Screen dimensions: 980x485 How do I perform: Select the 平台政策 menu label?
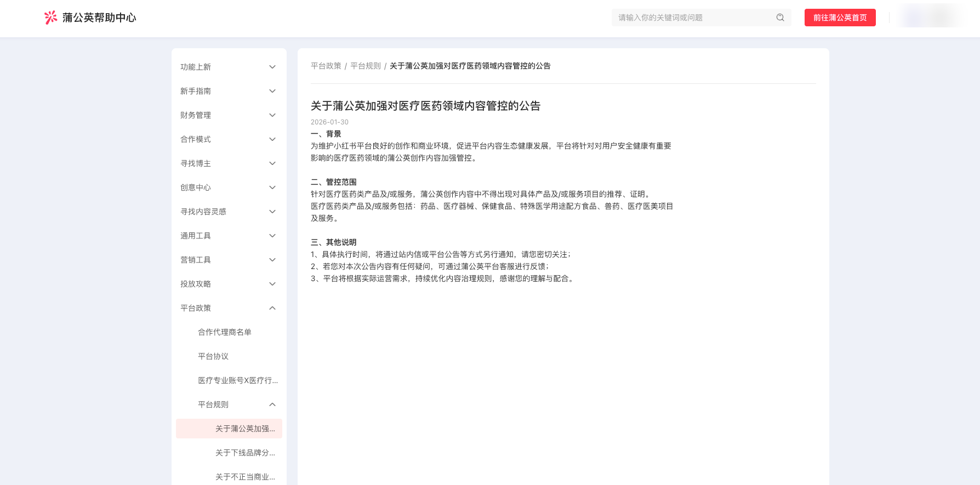click(x=196, y=308)
